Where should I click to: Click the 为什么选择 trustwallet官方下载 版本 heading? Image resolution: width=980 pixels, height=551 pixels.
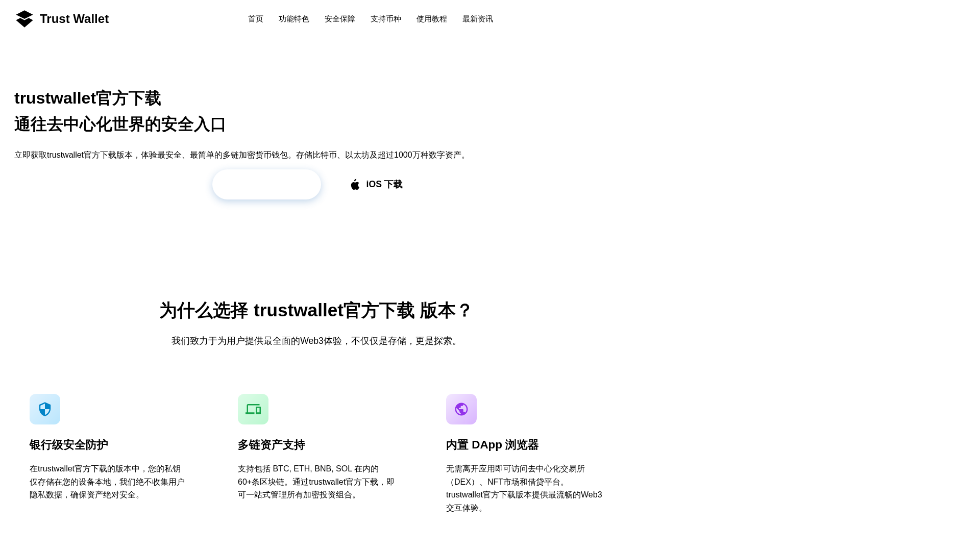315,310
